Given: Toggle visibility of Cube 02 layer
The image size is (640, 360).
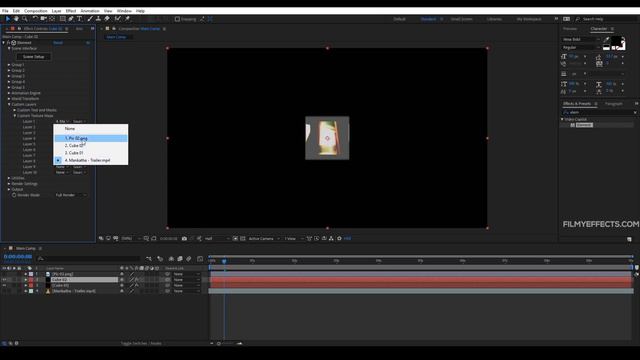Looking at the screenshot, I should point(4,280).
